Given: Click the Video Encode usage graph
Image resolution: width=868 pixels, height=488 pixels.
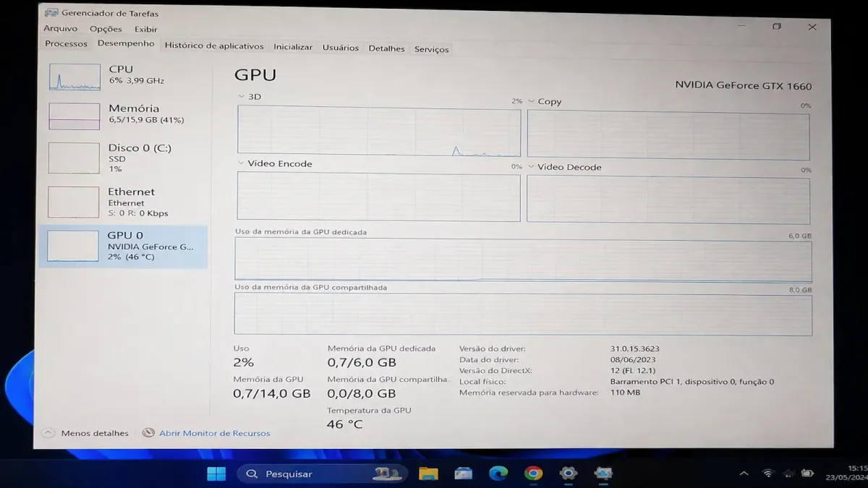Looking at the screenshot, I should (379, 197).
